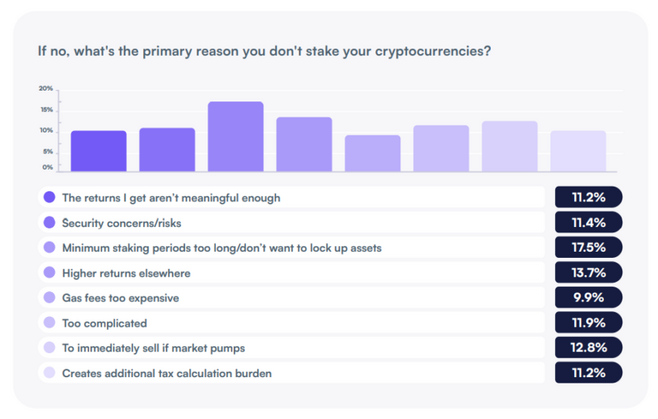
Task: Click the Security concerns/risks legend dot
Action: (50, 222)
